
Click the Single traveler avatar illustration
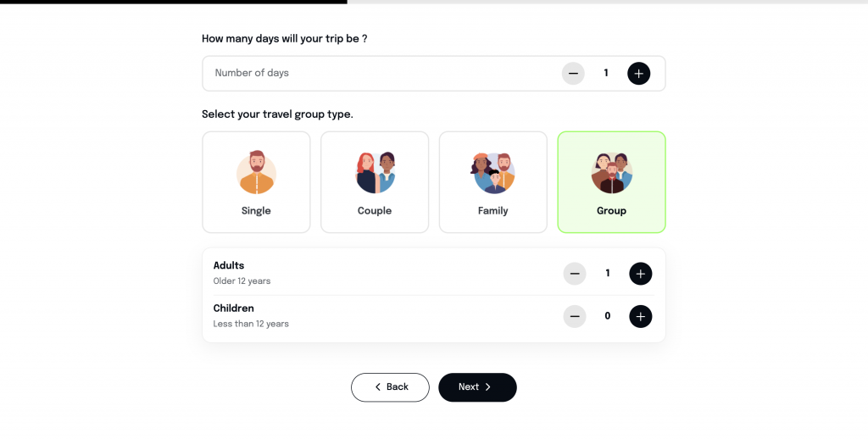[256, 172]
